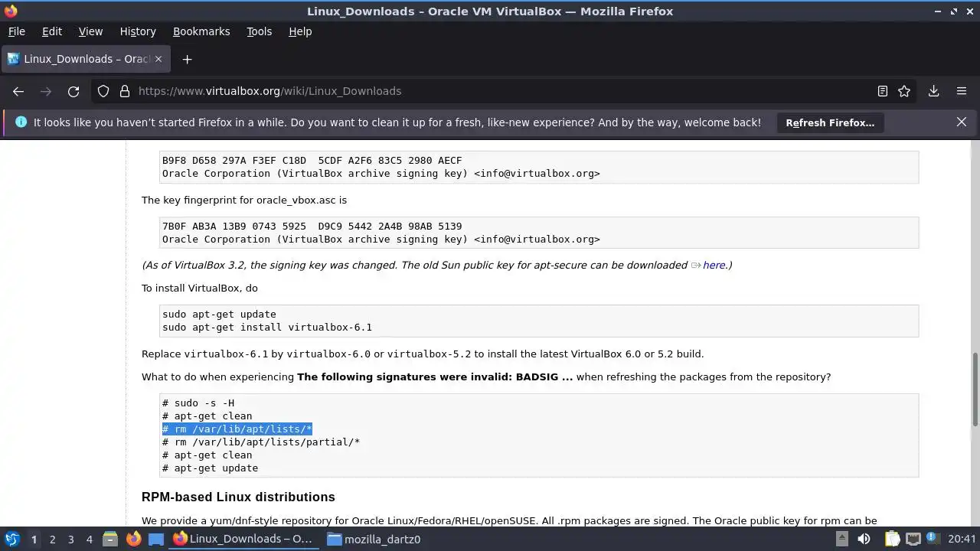Click the forward navigation arrow
Screen dimensions: 980x551
(x=46, y=91)
